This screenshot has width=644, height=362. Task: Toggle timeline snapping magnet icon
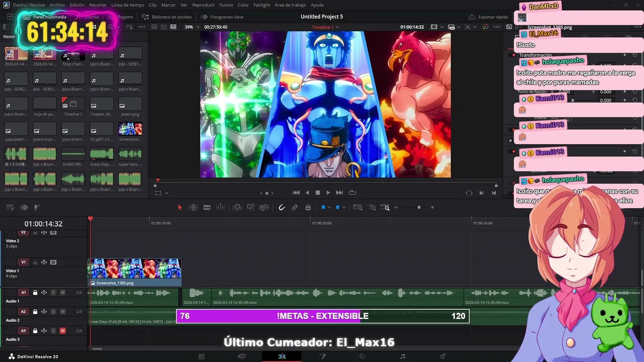(281, 207)
